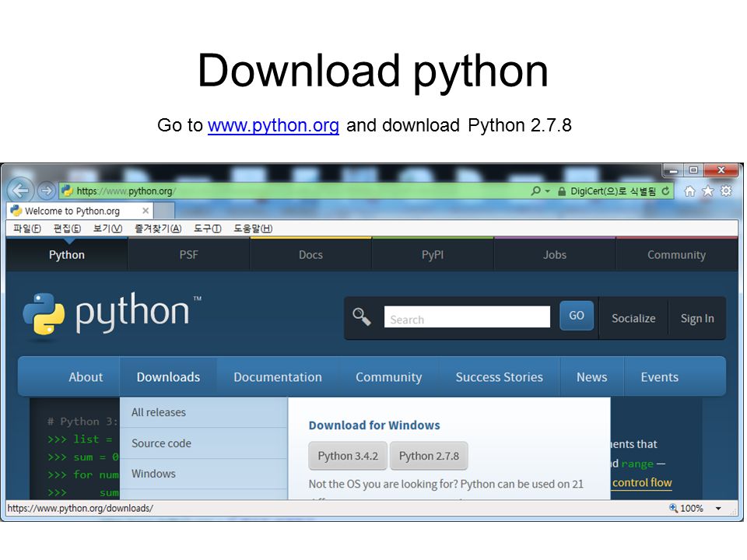Click the Download for Windows heading
747x560 pixels.
(374, 425)
